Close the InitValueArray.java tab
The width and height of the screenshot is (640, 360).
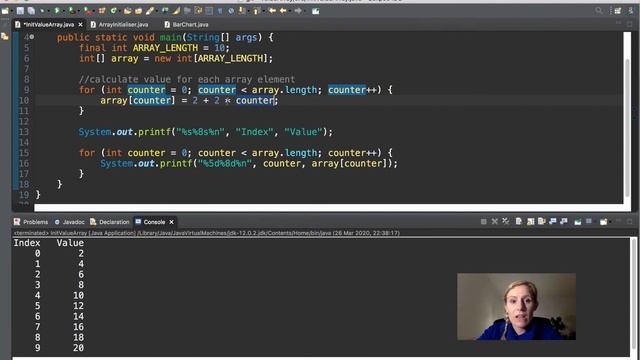click(x=80, y=24)
